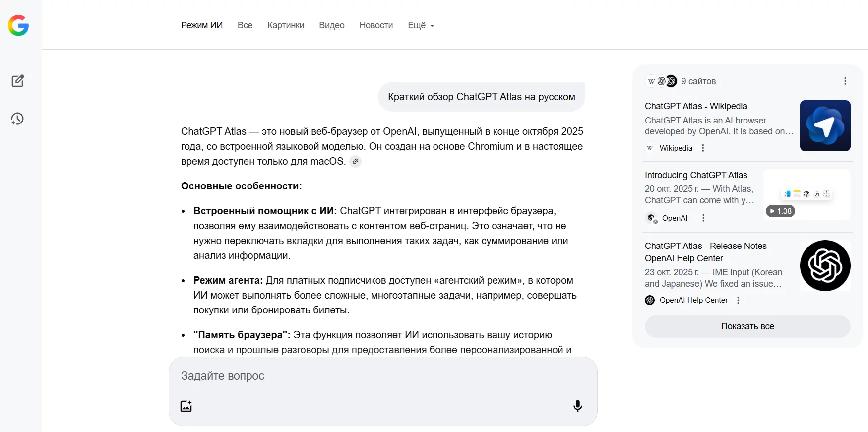Screen dimensions: 868x432
Task: Open ChatGPT Atlas - Wikipedia link
Action: (x=695, y=106)
